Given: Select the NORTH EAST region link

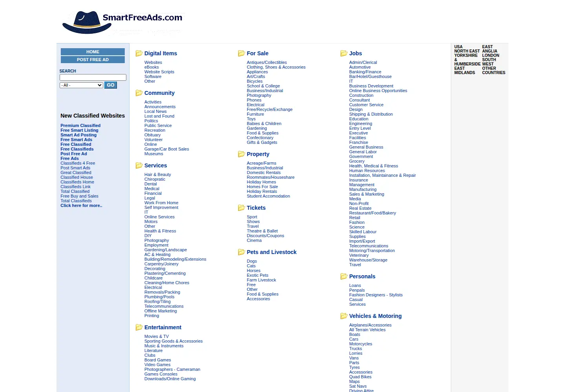Looking at the screenshot, I should point(467,51).
